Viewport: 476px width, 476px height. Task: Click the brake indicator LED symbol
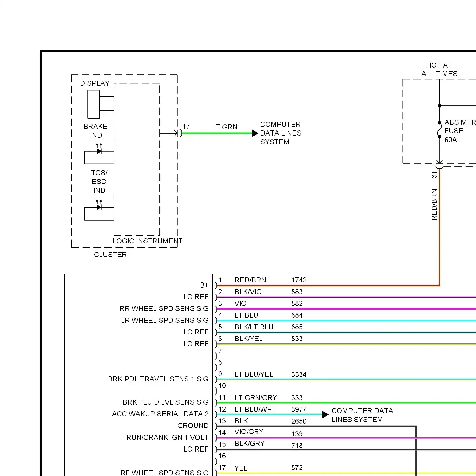(x=99, y=151)
